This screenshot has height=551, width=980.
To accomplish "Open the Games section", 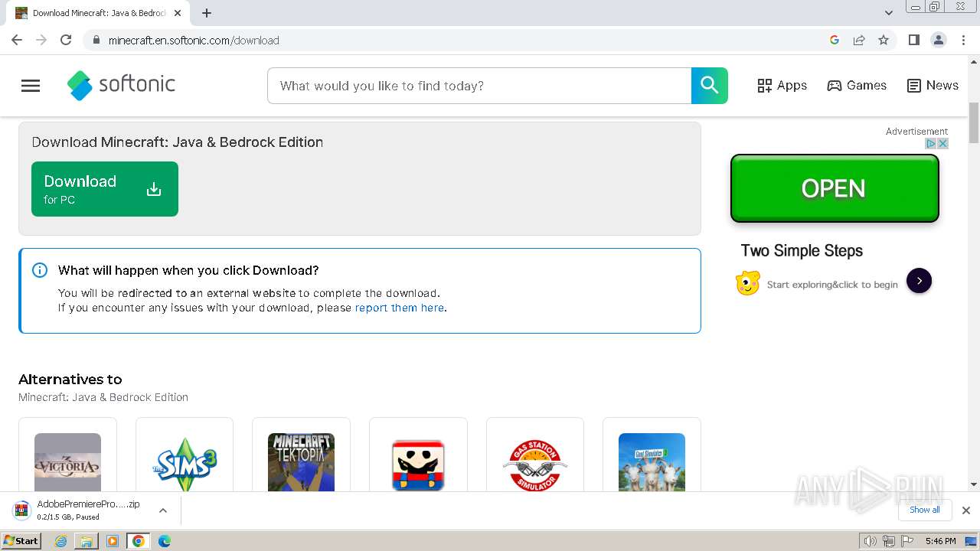I will (857, 86).
